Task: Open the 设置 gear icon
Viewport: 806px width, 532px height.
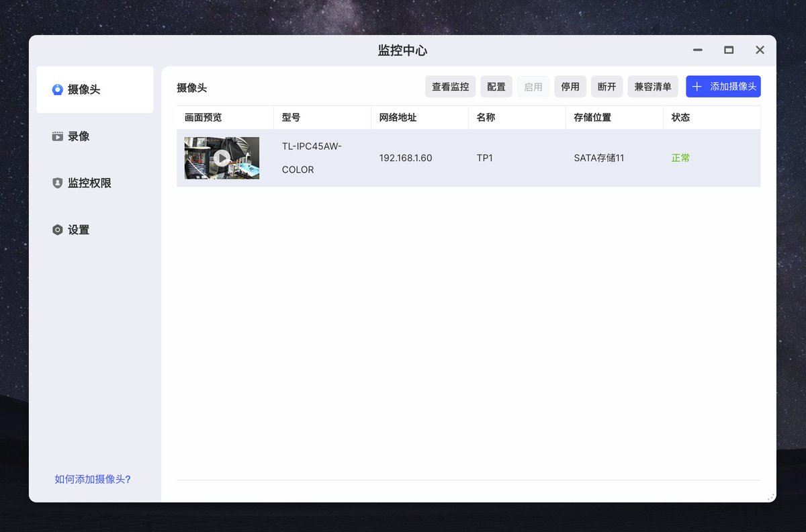Action: coord(57,229)
